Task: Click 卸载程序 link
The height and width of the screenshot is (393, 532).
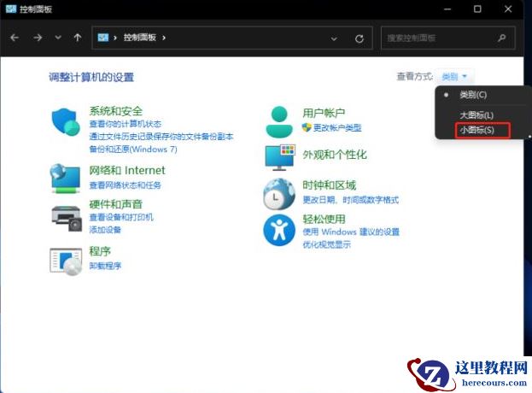Action: coord(105,266)
